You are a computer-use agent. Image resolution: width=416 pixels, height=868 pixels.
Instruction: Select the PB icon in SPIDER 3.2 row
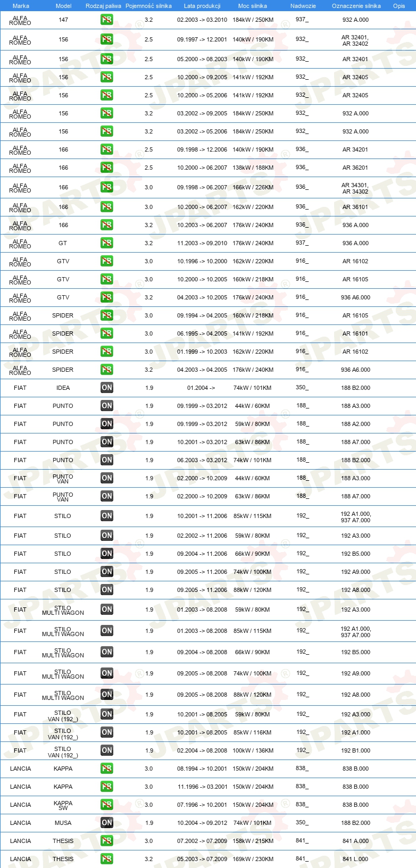coord(107,370)
